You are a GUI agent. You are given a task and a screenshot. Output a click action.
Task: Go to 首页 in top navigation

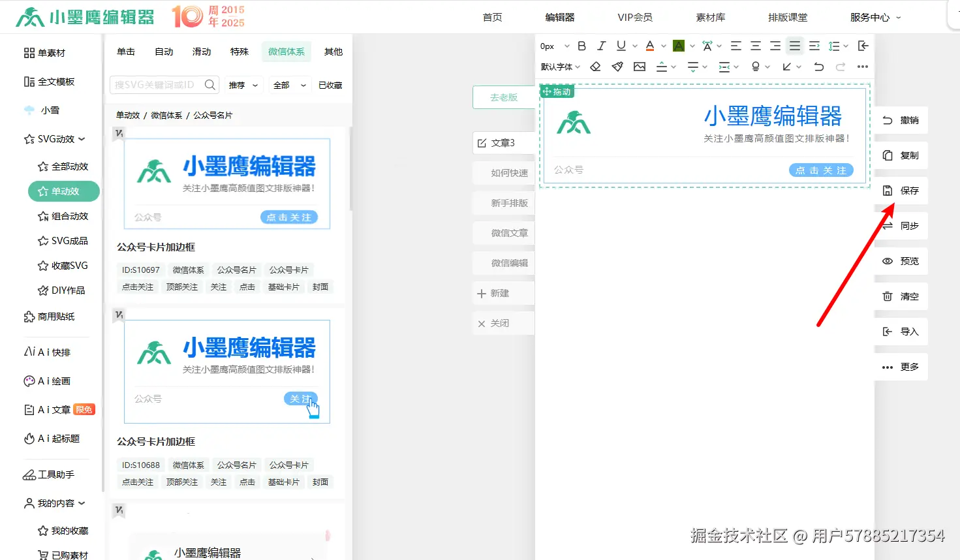click(x=493, y=18)
